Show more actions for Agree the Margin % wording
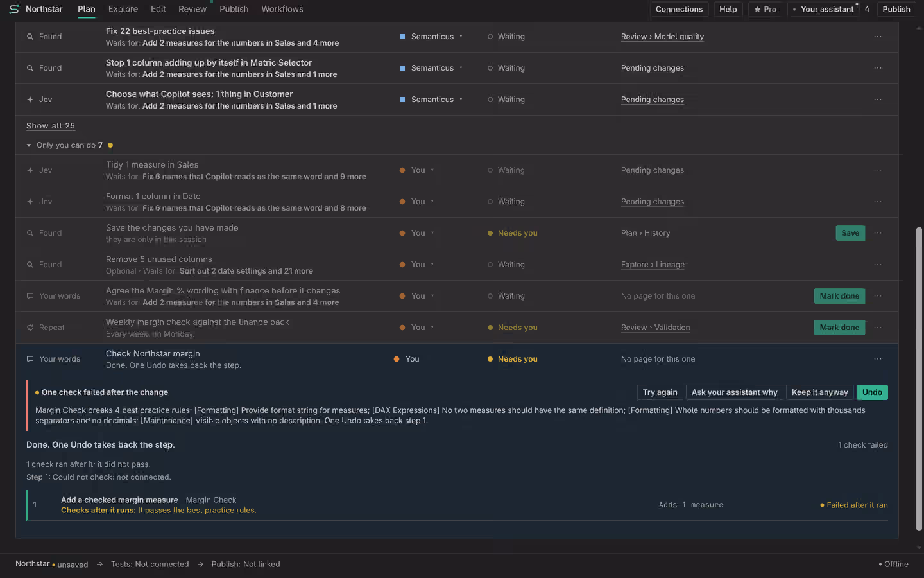The image size is (924, 578). coord(878,296)
